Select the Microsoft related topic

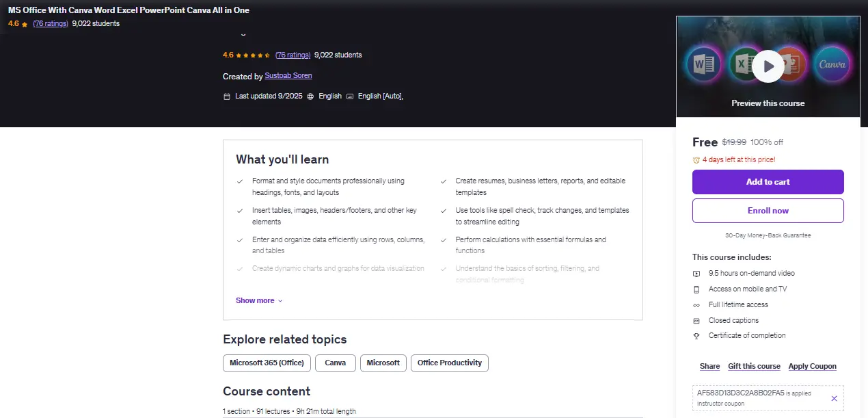383,363
